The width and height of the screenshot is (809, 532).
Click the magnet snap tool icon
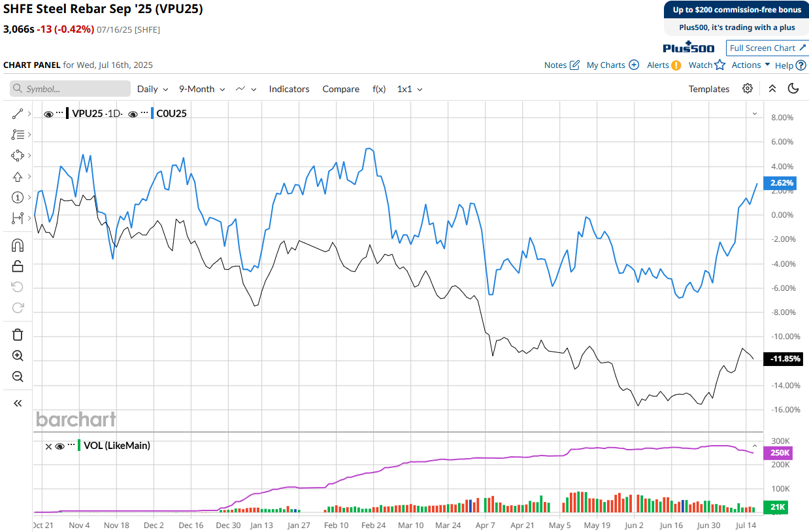[18, 245]
